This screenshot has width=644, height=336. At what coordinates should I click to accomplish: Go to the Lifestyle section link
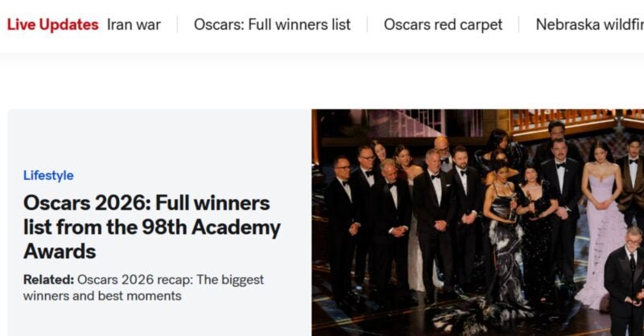coord(48,175)
